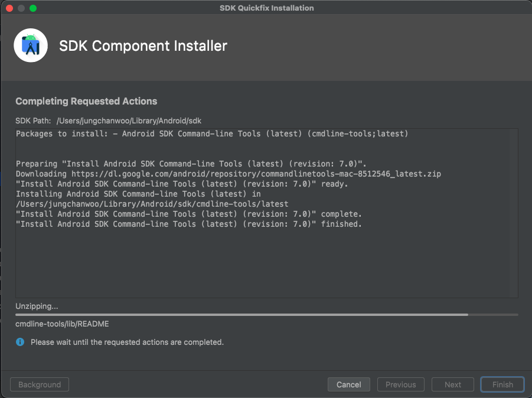Click the Cancel button
532x398 pixels.
point(349,384)
